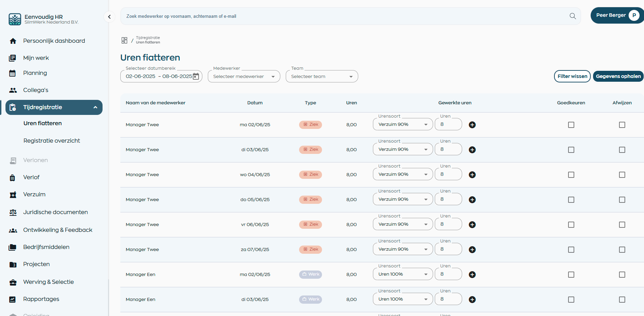This screenshot has width=644, height=316.
Task: Click the Persoonlijk dashboard home icon
Action: tap(13, 41)
